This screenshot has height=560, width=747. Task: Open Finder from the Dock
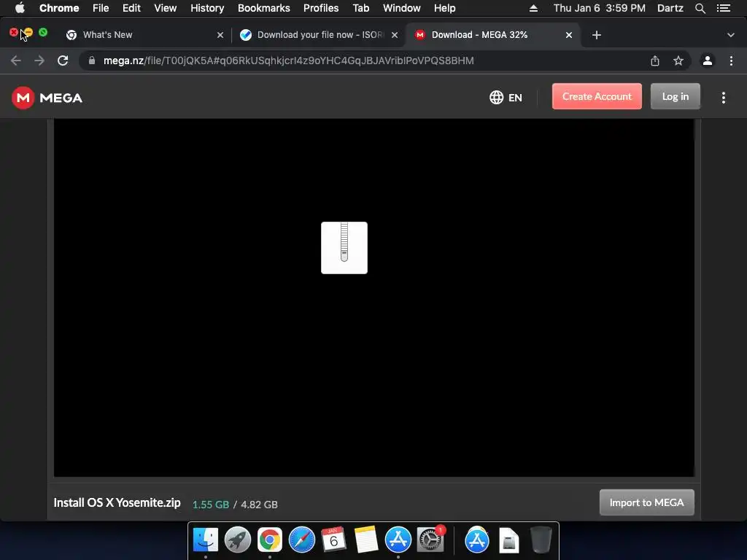click(205, 540)
